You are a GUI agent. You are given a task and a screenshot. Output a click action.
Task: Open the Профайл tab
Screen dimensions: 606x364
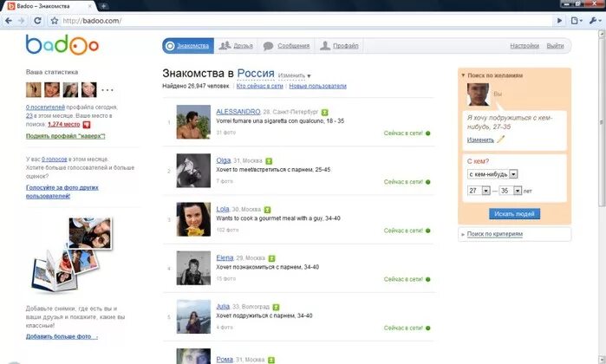click(339, 46)
